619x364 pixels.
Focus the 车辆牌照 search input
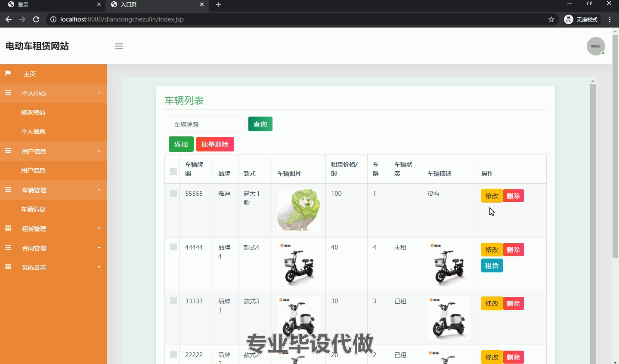tap(207, 124)
